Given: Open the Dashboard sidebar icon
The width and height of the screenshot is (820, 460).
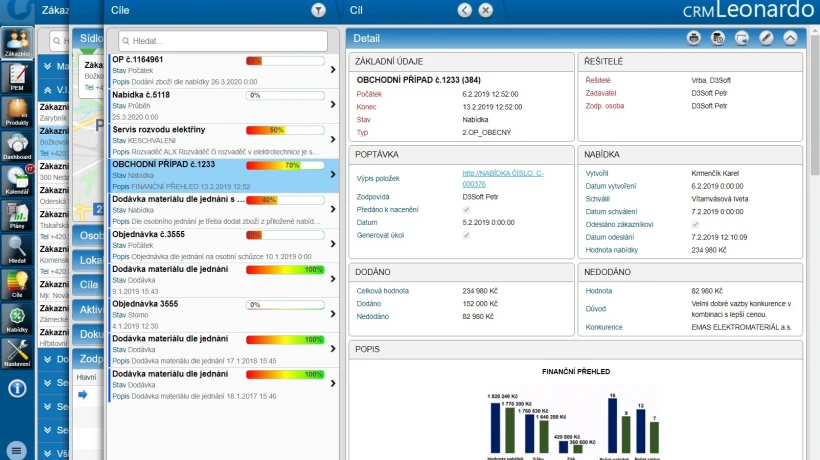Looking at the screenshot, I should (x=17, y=146).
